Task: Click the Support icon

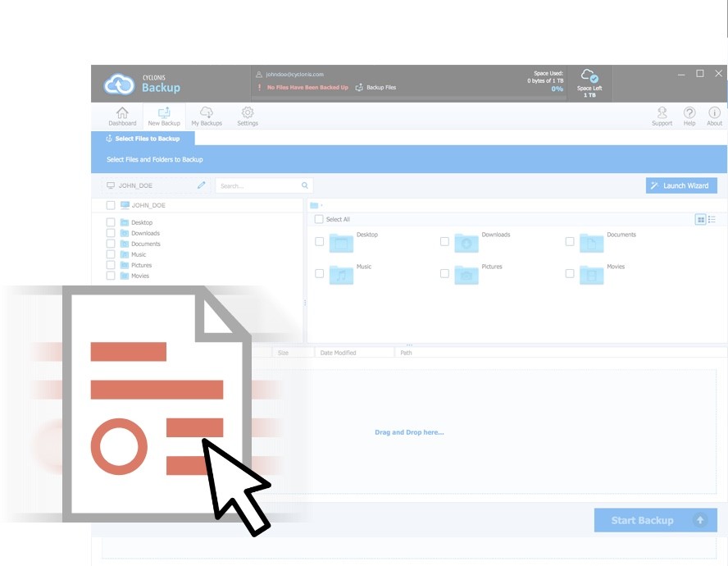Action: click(x=662, y=113)
